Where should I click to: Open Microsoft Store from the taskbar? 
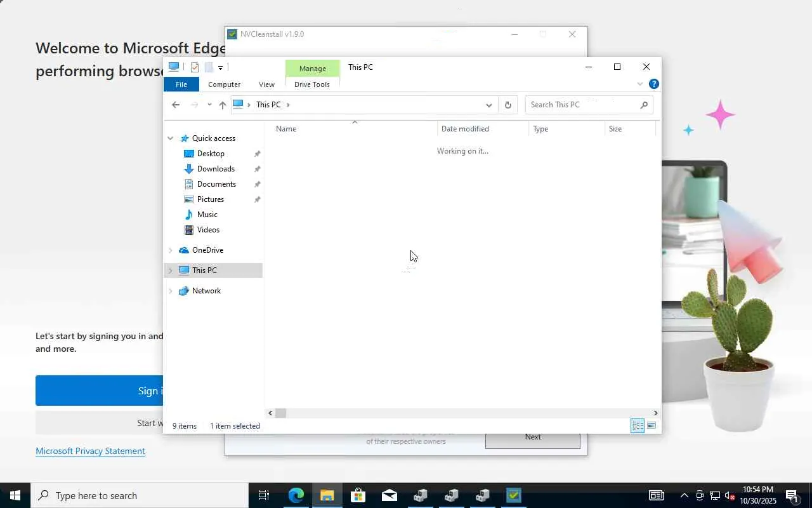coord(358,495)
